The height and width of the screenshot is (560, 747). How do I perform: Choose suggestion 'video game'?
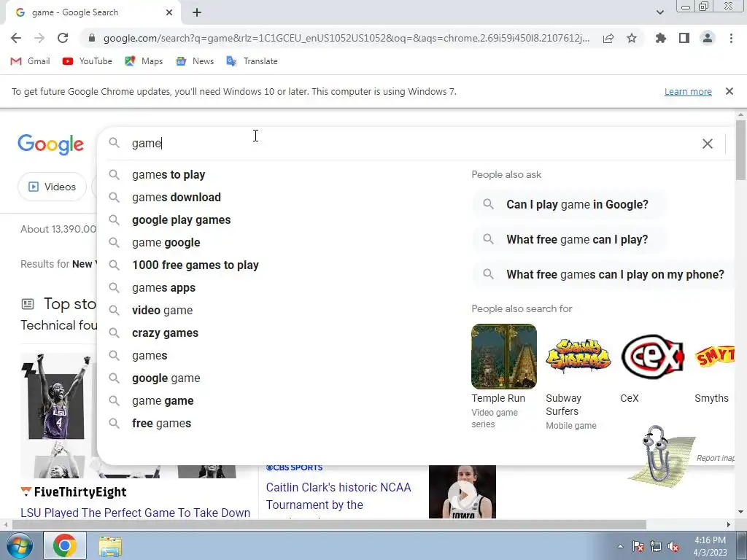tap(162, 311)
